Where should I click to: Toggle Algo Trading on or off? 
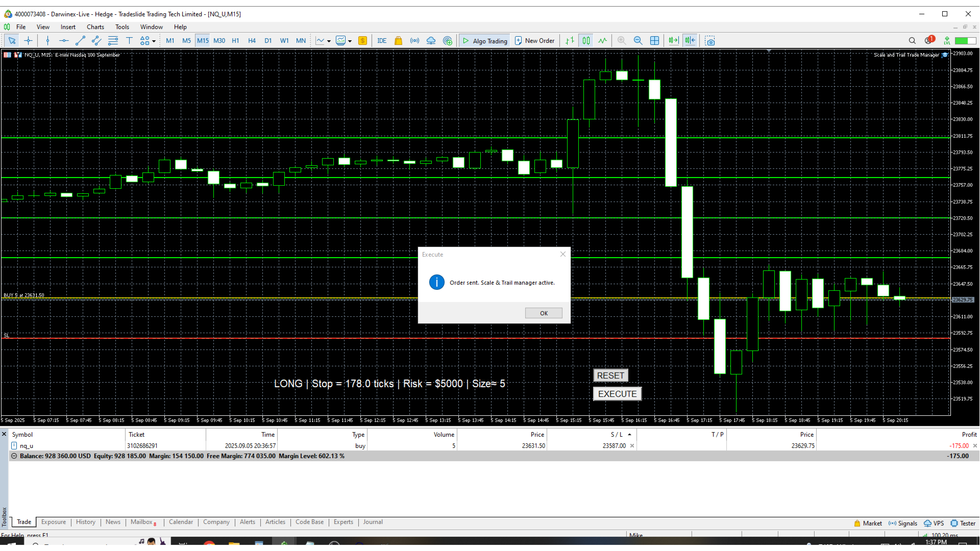(x=485, y=41)
